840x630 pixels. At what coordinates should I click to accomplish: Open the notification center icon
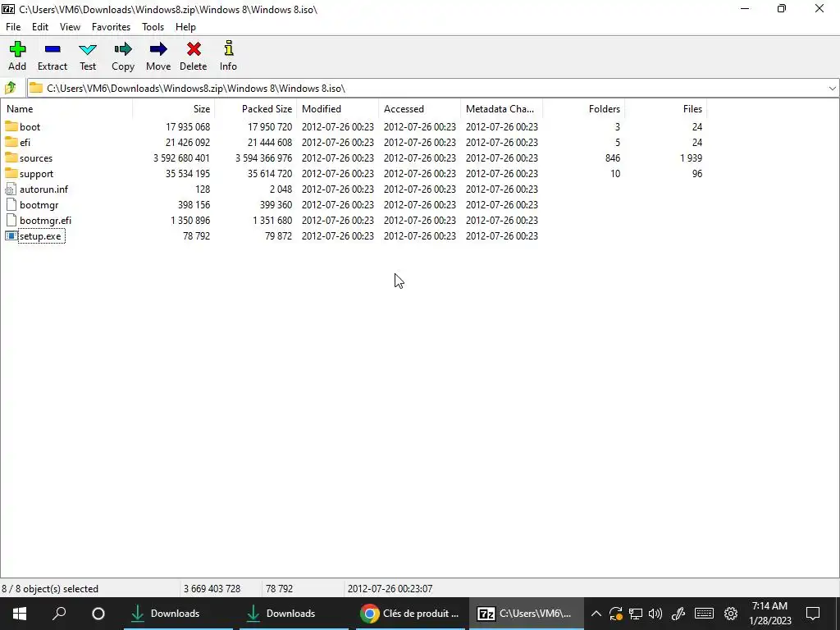tap(813, 614)
